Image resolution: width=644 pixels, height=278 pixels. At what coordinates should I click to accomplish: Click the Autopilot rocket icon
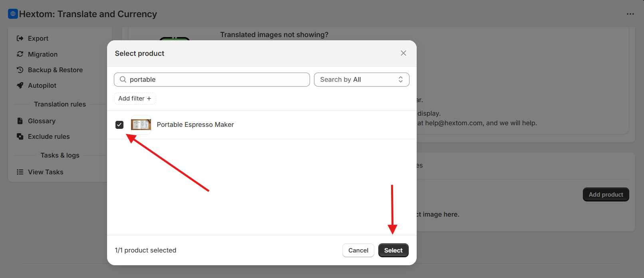click(x=20, y=85)
